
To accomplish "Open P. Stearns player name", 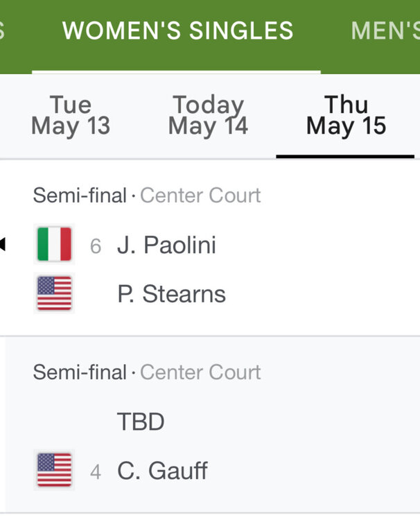I will 171,294.
